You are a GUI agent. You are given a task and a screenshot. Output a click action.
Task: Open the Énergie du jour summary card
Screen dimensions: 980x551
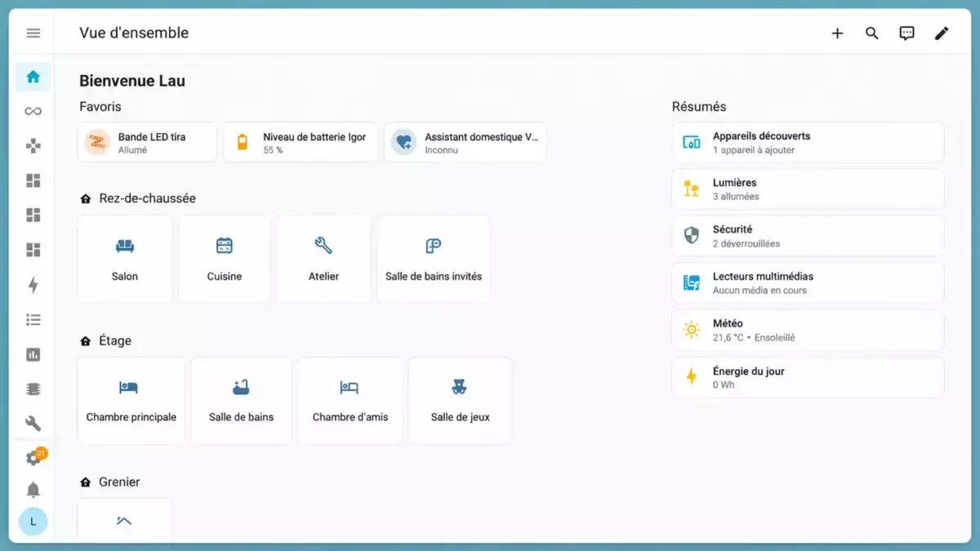click(808, 377)
